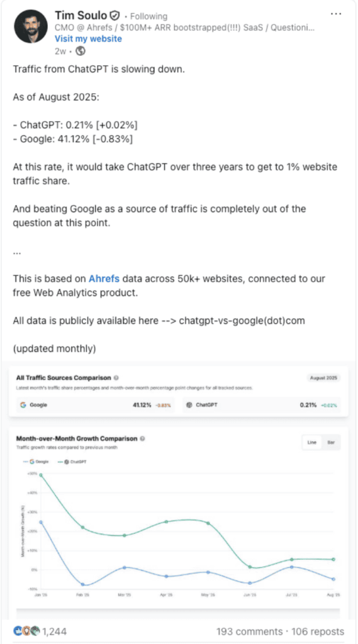Switch chart to Bar view
358x644 pixels.
click(330, 442)
